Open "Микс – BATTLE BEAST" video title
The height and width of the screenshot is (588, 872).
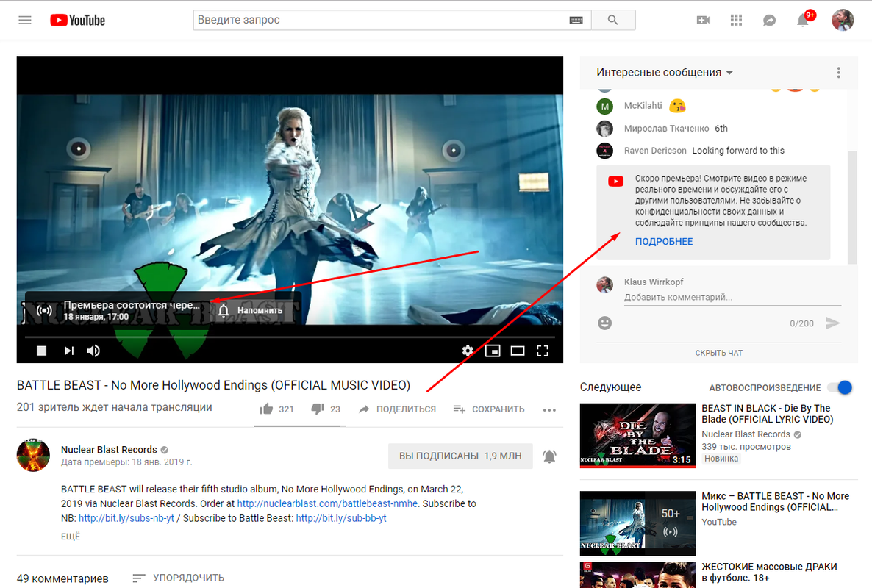coord(775,502)
